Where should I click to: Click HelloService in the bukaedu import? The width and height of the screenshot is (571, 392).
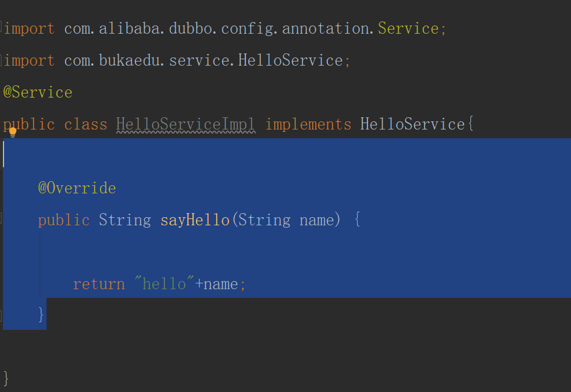[290, 60]
